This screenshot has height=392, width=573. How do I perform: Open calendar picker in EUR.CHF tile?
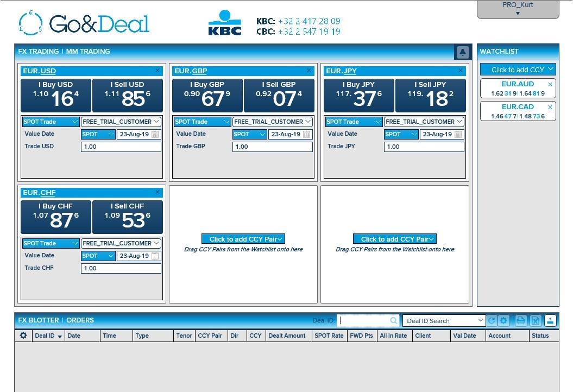155,256
